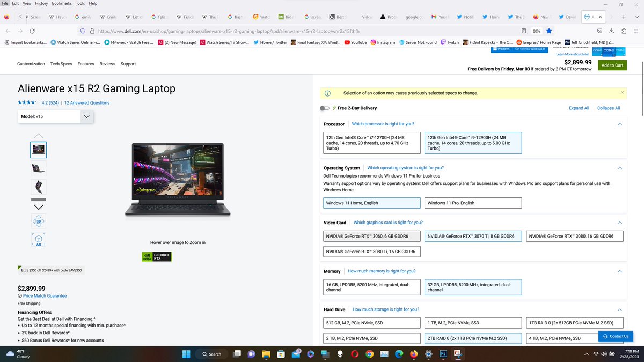Open Alienware Command Center taskbar icon
The width and height of the screenshot is (644, 362).
click(340, 354)
